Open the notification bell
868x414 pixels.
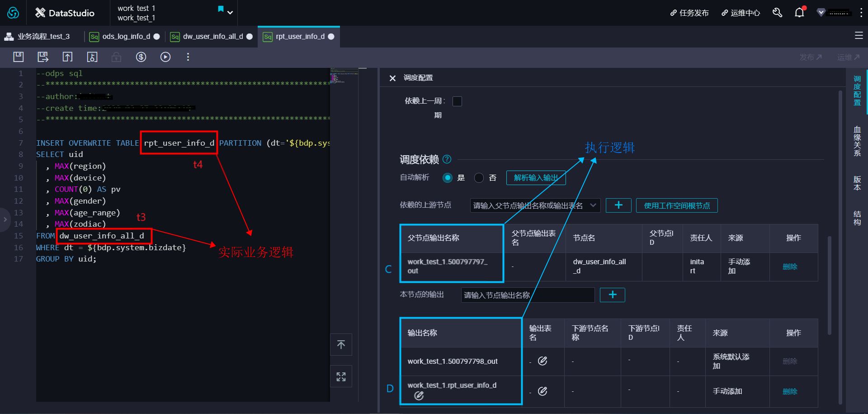tap(799, 13)
